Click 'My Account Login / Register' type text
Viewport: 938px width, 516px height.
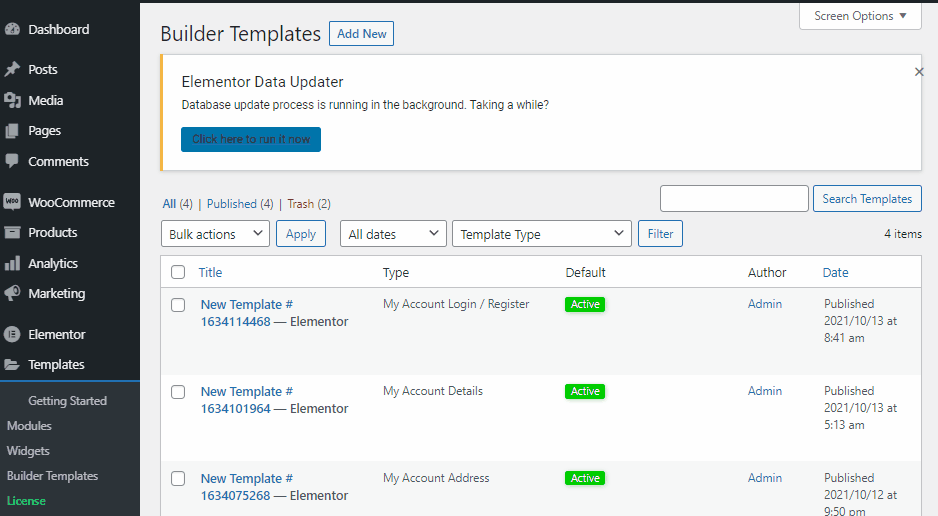coord(456,304)
